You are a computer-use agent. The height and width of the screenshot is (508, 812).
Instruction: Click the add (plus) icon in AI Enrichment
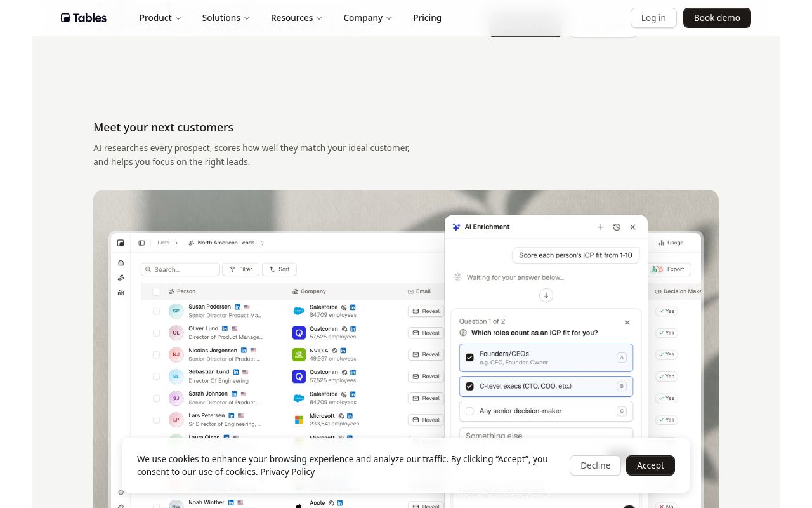tap(601, 227)
